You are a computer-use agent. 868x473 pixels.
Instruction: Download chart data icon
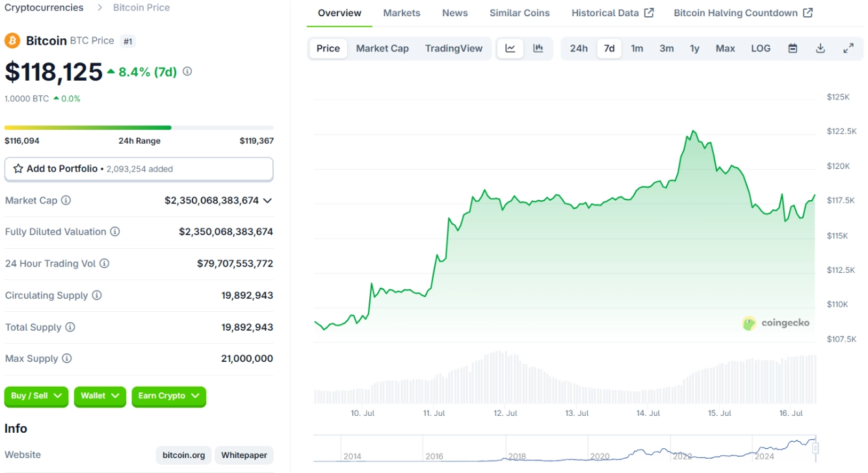[821, 48]
